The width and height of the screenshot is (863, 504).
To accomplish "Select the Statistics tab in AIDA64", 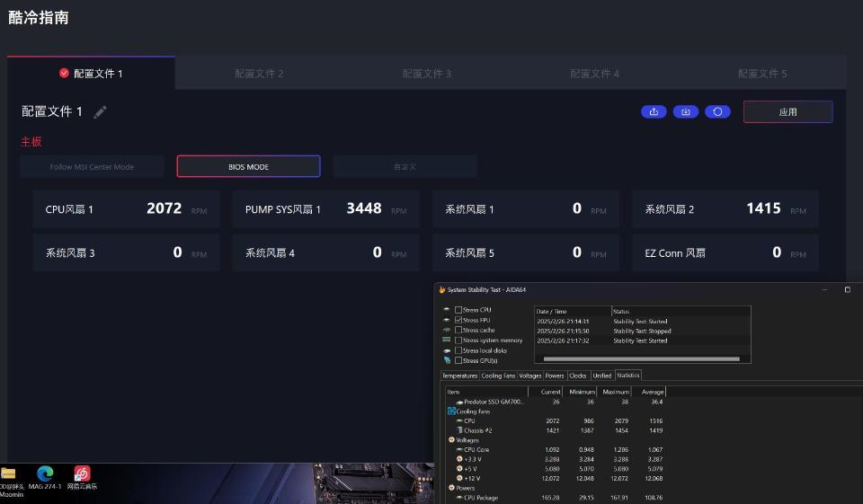I will click(x=628, y=376).
